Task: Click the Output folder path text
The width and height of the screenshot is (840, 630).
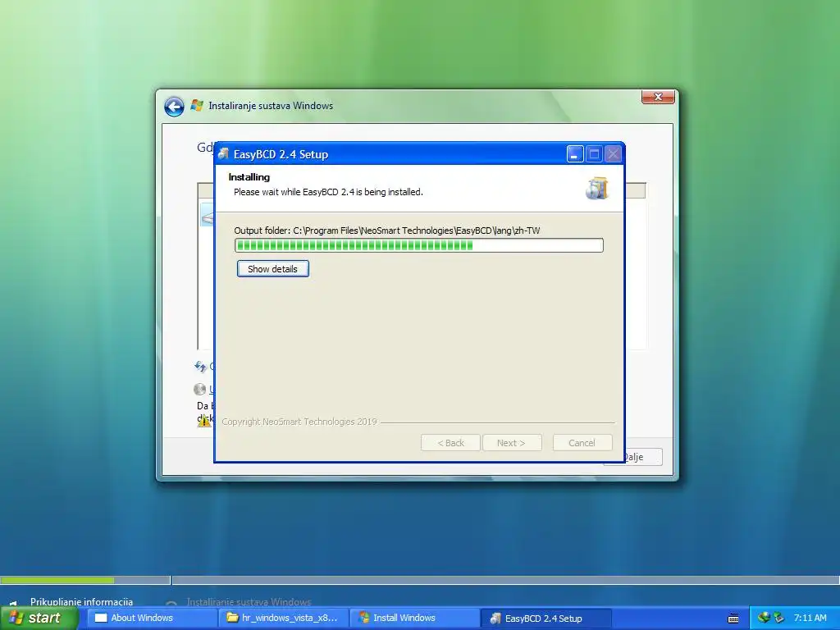Action: pos(387,231)
